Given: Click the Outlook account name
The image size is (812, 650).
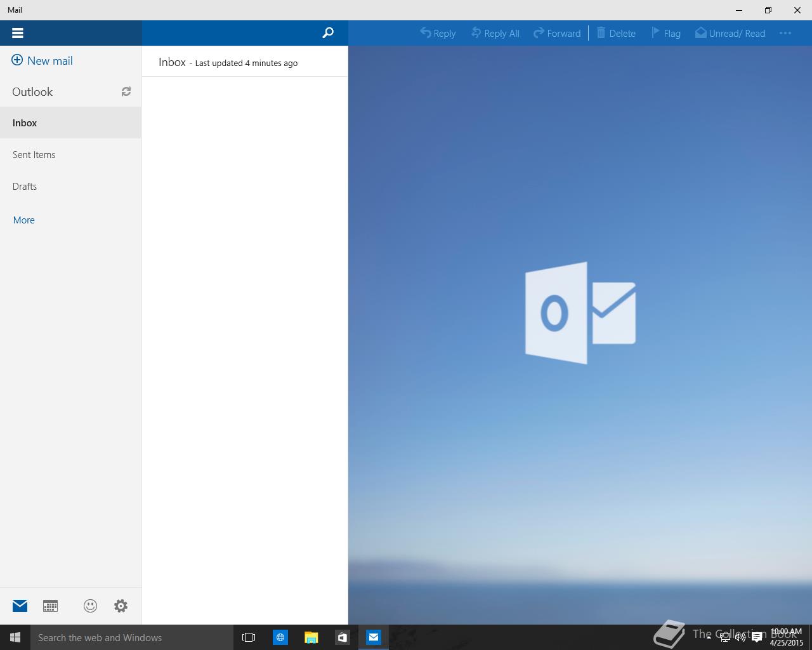Looking at the screenshot, I should click(32, 91).
